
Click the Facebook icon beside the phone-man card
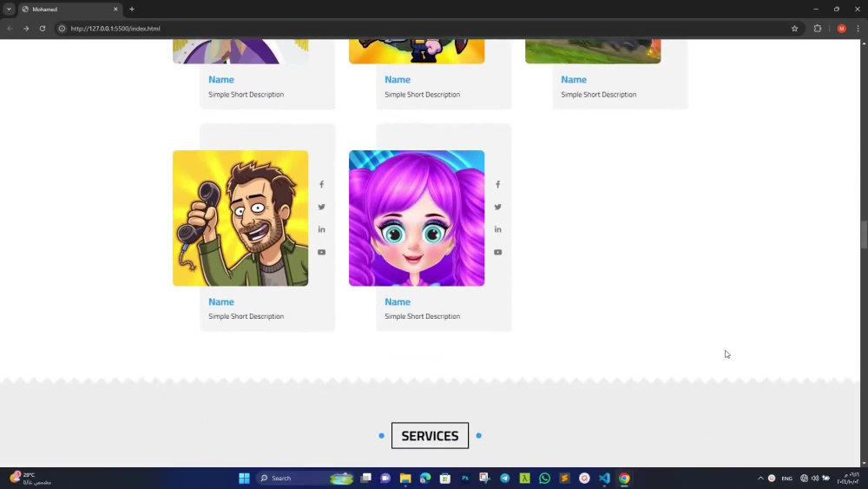coord(322,184)
